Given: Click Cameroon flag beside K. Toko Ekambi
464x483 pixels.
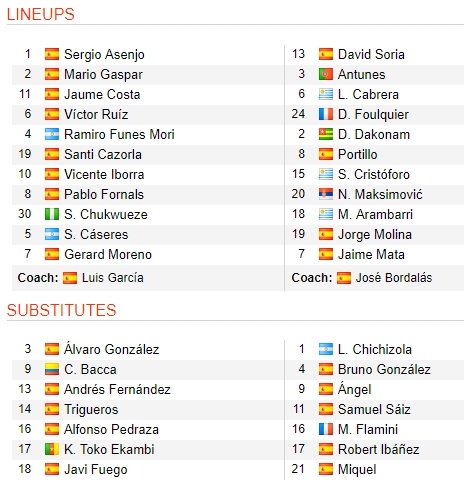Looking at the screenshot, I should [x=52, y=449].
